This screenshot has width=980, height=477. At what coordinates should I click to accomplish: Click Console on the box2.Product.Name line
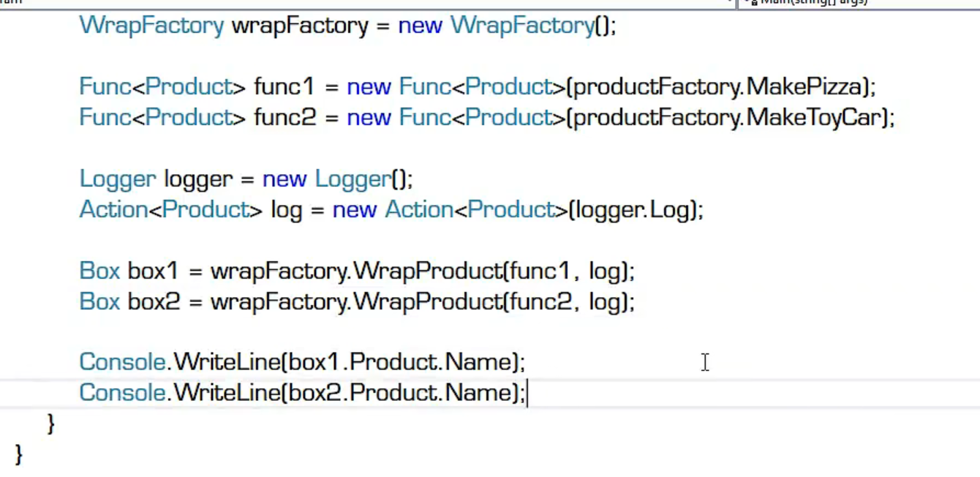pyautogui.click(x=123, y=393)
